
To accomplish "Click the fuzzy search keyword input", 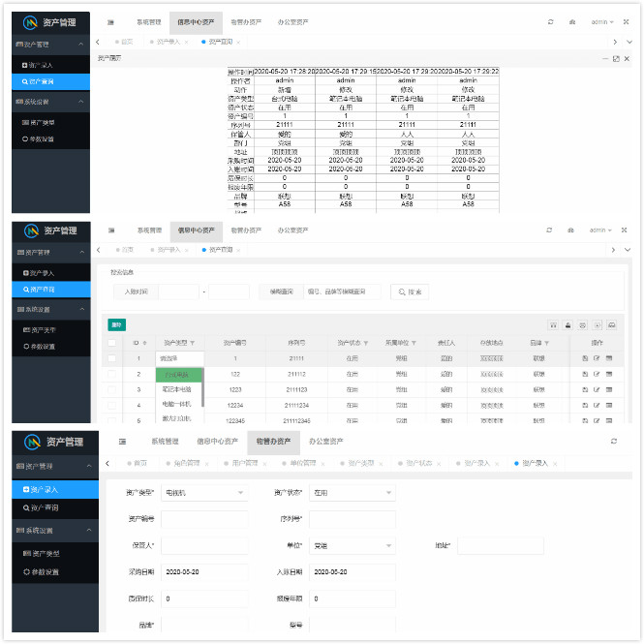I will (342, 291).
